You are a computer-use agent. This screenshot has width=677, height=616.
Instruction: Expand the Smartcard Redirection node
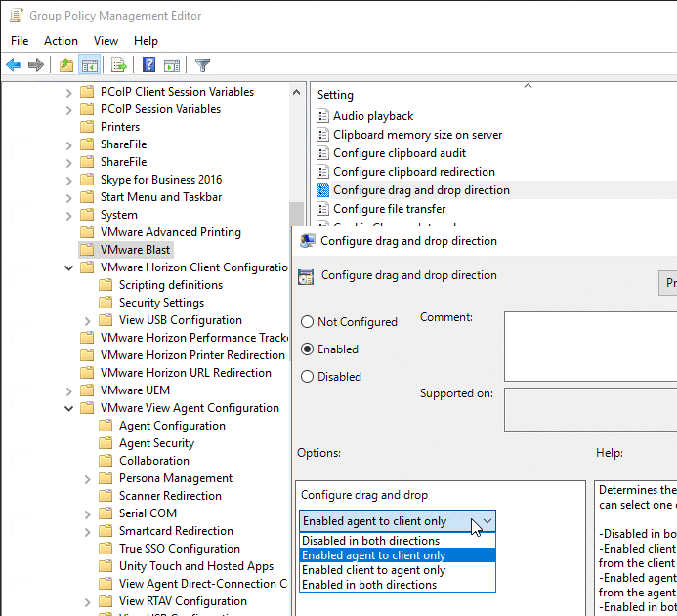pyautogui.click(x=87, y=531)
